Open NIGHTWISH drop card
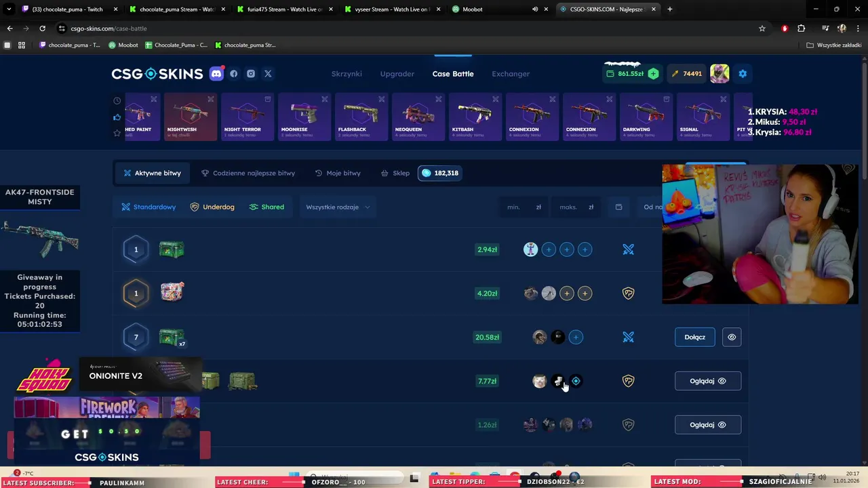 coord(191,117)
